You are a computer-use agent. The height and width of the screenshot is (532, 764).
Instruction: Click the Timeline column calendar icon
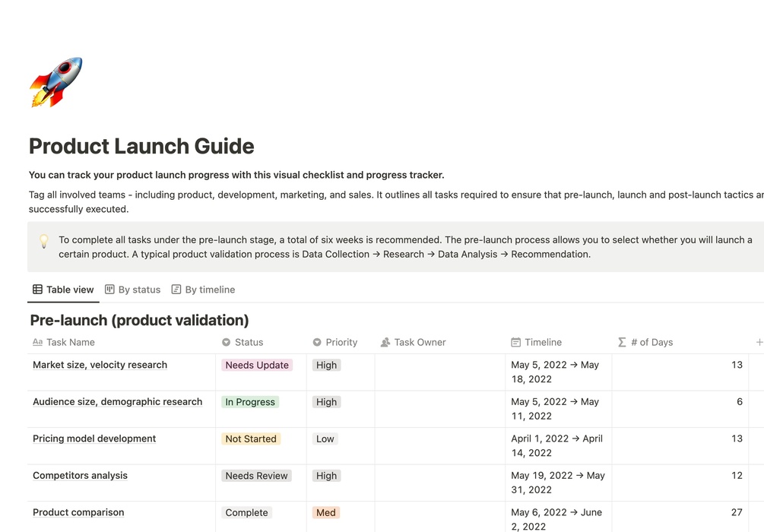pos(516,342)
